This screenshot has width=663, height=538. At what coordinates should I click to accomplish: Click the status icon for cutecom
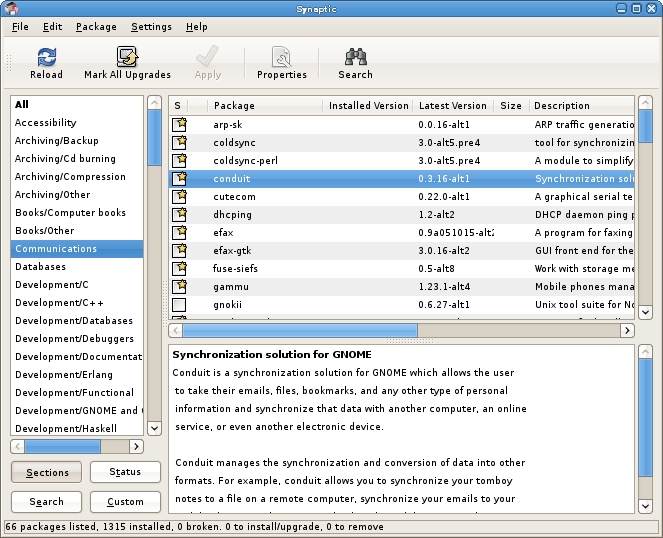tap(179, 197)
